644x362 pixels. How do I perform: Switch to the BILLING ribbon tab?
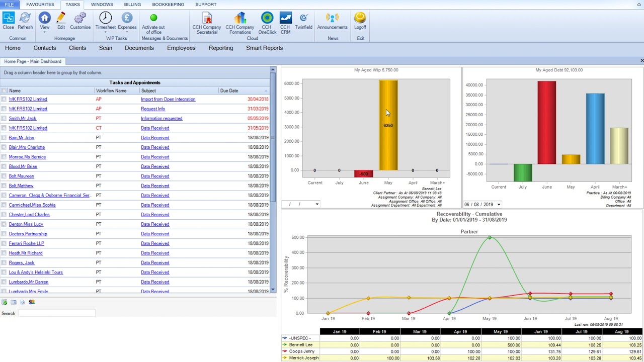pos(132,5)
